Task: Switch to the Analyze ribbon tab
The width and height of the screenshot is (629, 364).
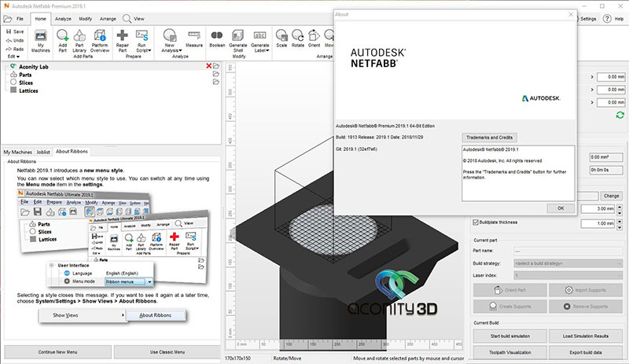Action: click(x=63, y=19)
